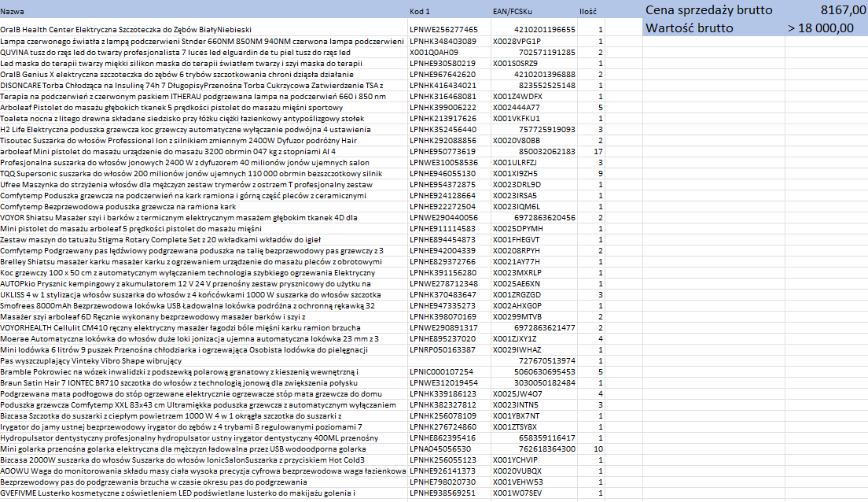The image size is (868, 502).
Task: Select the Cena sprzedaży brutto label cell
Action: coord(708,10)
